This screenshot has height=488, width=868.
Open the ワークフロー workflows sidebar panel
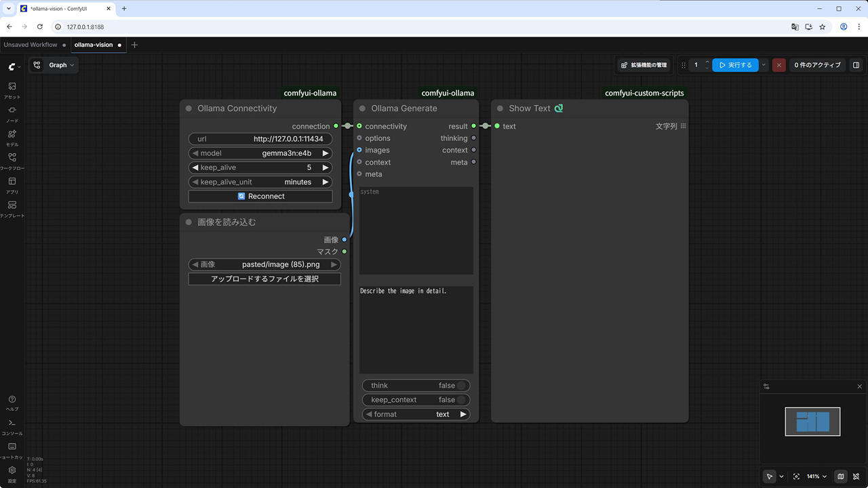(12, 161)
